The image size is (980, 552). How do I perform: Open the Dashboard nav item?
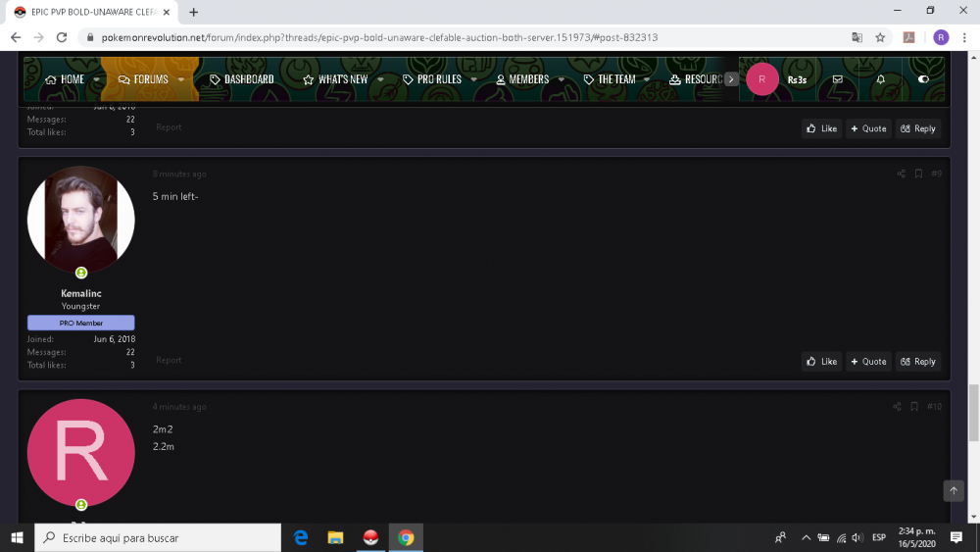pos(242,79)
